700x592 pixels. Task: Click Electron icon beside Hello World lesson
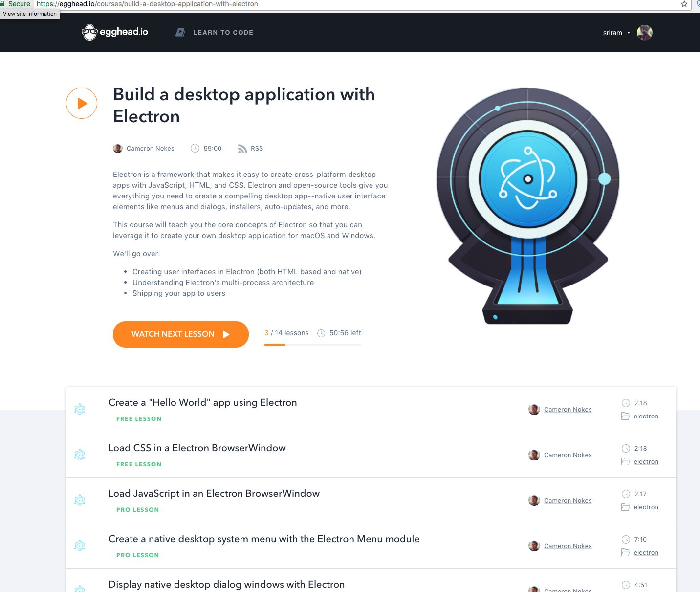(80, 409)
